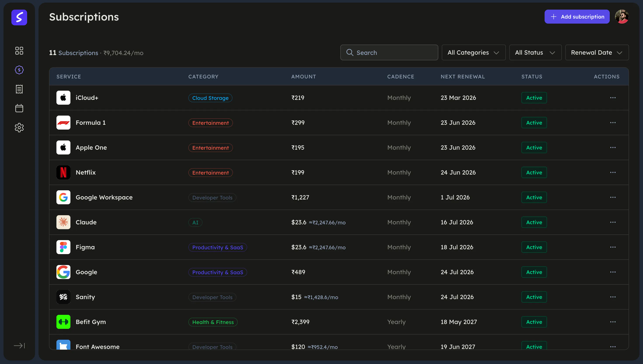
Task: Click the ₹489 amount for Google
Action: coord(298,272)
